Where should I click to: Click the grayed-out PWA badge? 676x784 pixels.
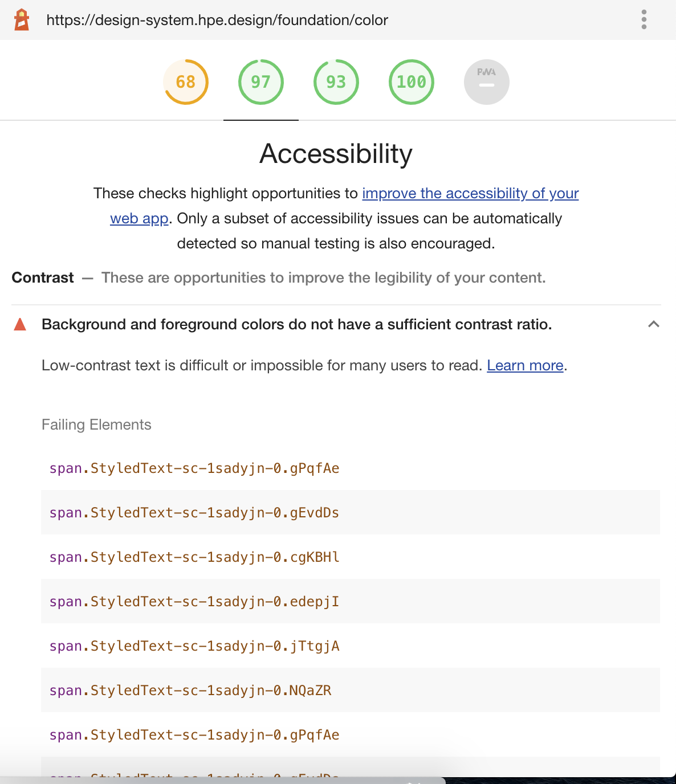point(486,81)
